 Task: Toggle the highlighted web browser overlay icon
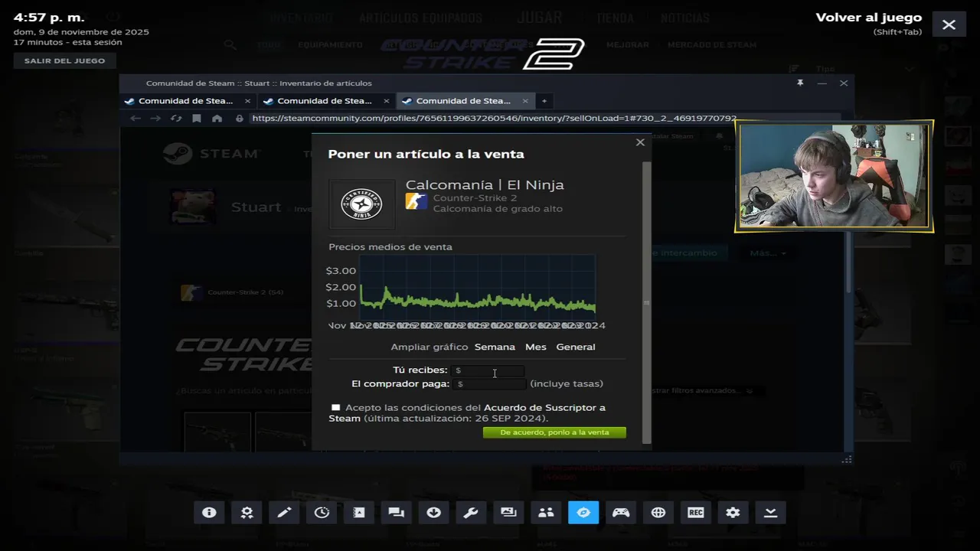click(x=583, y=513)
